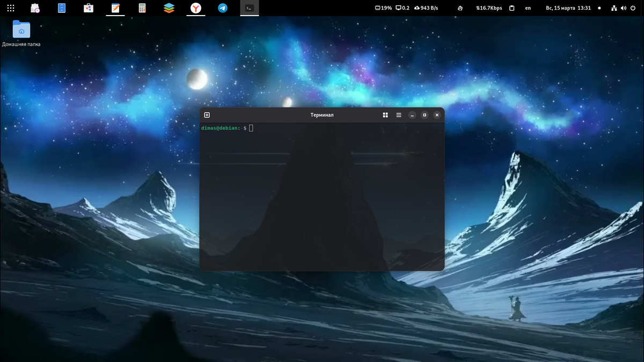Open the calendar via Вс, 15 марта 13:31
Image resolution: width=644 pixels, height=362 pixels.
(x=568, y=8)
